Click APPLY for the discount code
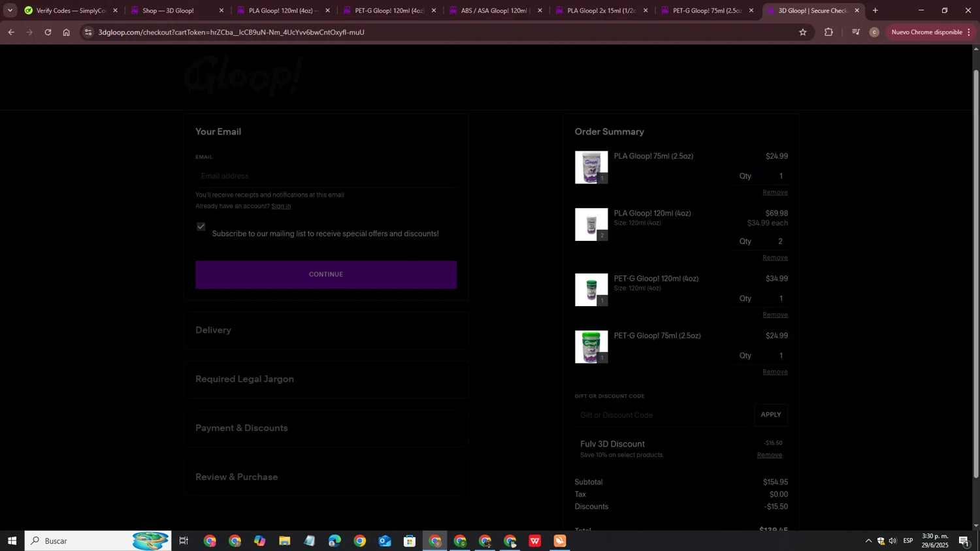 click(771, 415)
